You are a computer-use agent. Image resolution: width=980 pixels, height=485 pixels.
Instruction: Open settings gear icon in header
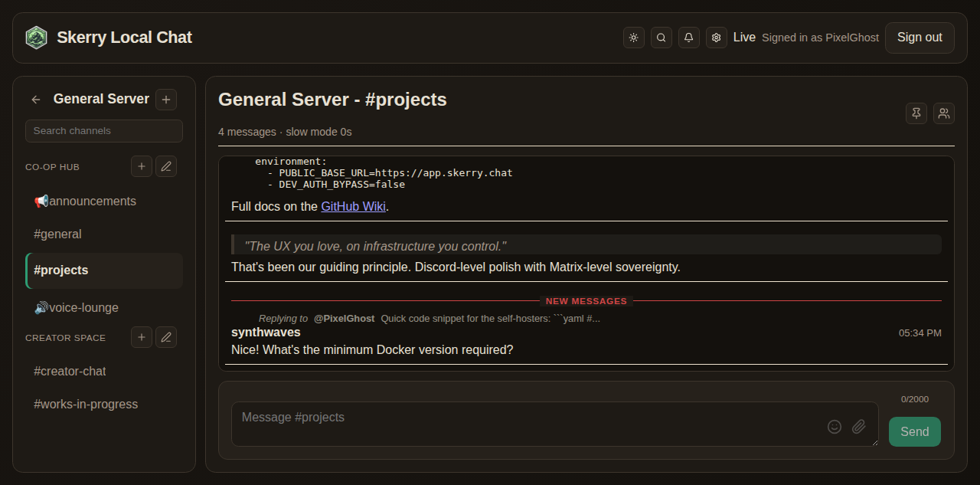717,38
